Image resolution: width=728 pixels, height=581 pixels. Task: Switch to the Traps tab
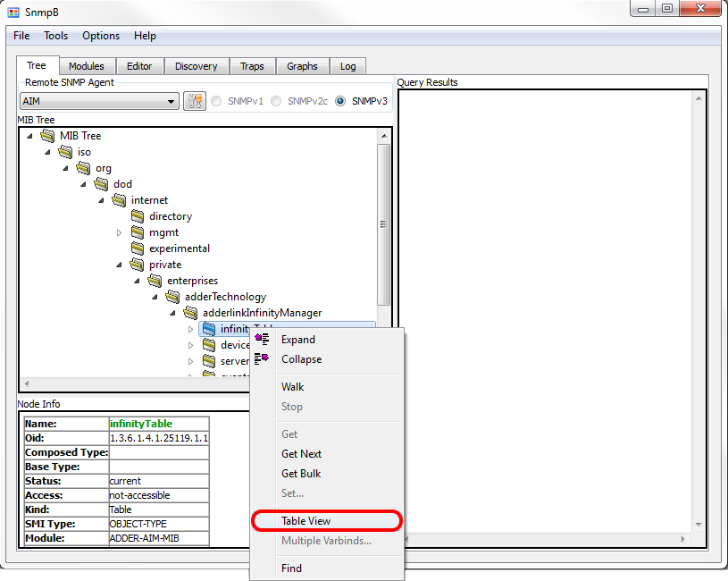[x=252, y=66]
